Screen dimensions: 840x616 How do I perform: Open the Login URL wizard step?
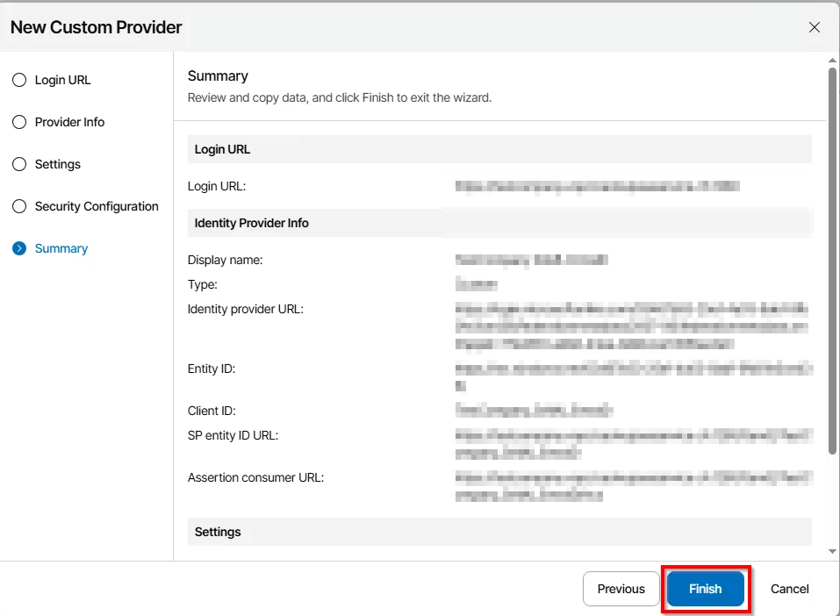coord(62,80)
